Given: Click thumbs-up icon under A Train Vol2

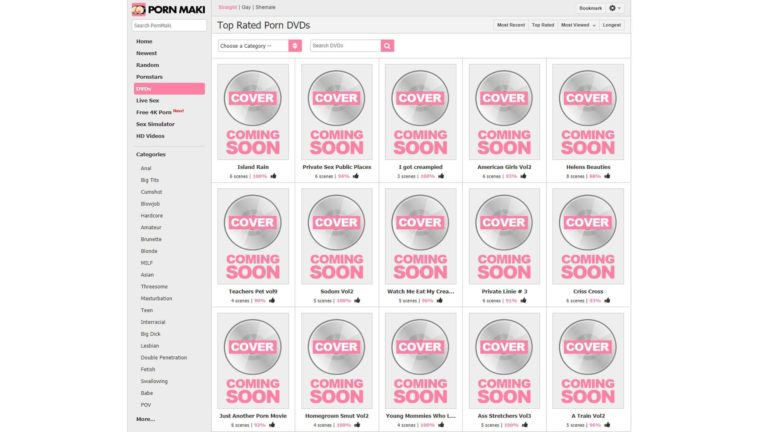Looking at the screenshot, I should (607, 424).
